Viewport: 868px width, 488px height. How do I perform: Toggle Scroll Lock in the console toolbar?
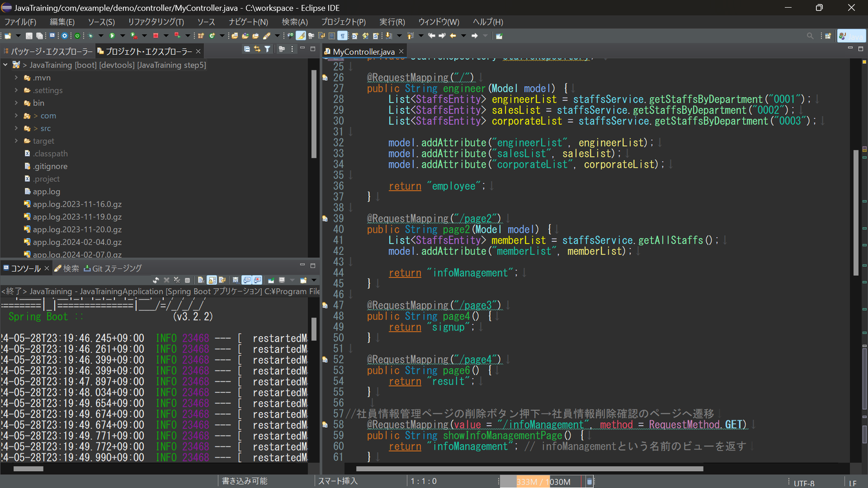click(212, 280)
